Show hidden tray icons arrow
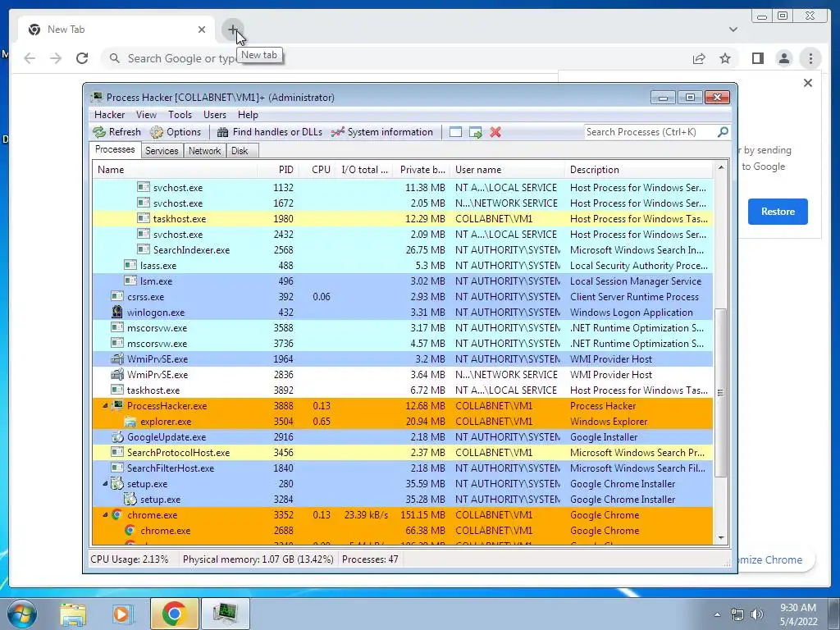The width and height of the screenshot is (840, 630). [x=717, y=614]
